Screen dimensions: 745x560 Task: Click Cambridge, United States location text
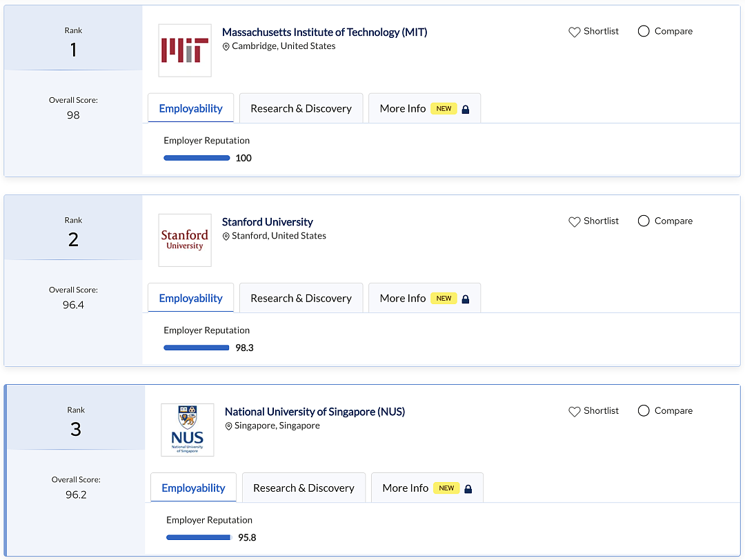tap(284, 46)
